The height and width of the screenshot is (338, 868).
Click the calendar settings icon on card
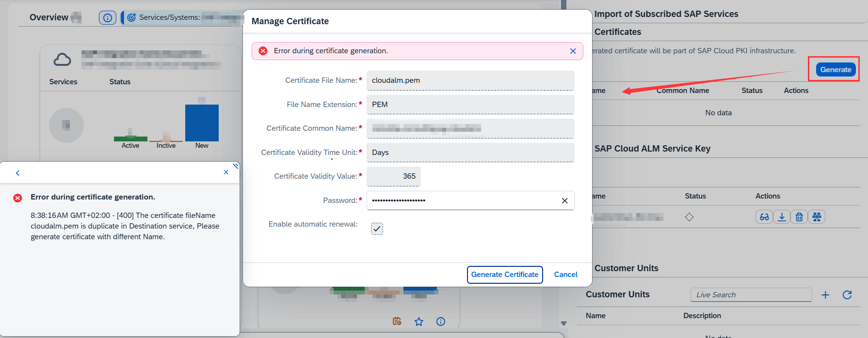click(397, 322)
